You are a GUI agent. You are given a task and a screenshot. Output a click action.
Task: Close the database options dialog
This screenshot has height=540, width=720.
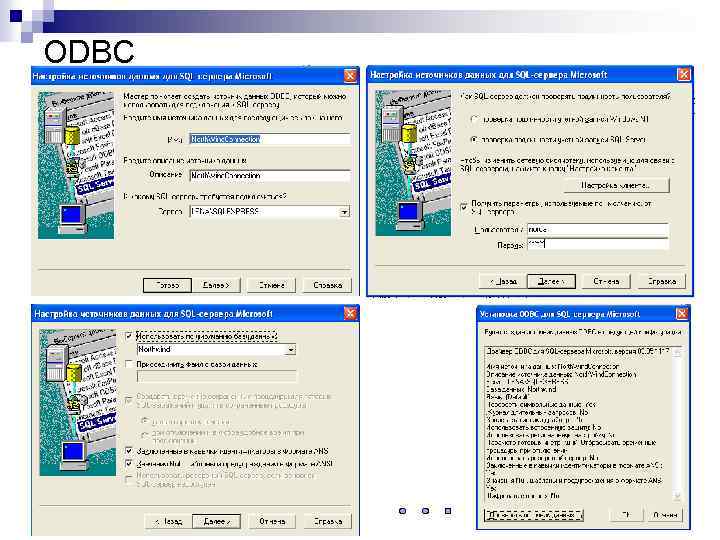[350, 314]
